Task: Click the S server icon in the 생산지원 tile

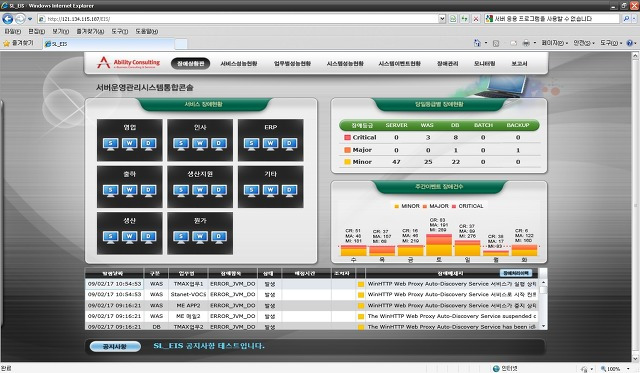Action: click(x=181, y=191)
